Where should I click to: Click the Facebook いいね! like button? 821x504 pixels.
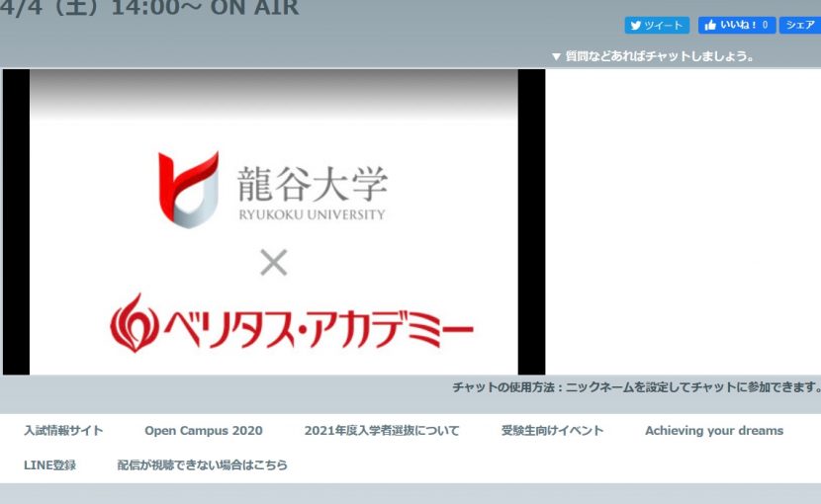click(736, 25)
